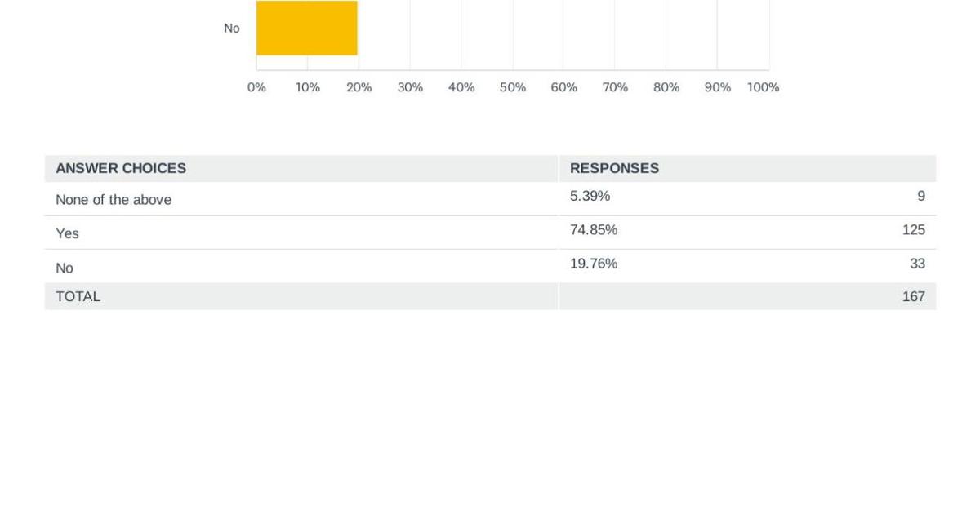Image resolution: width=980 pixels, height=514 pixels.
Task: Select the 19.76% response value
Action: point(594,264)
